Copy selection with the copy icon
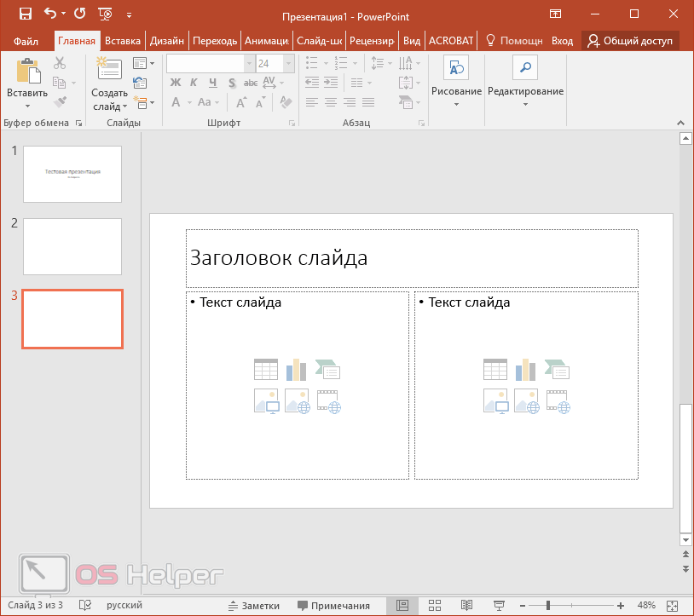Image resolution: width=694 pixels, height=616 pixels. (60, 83)
